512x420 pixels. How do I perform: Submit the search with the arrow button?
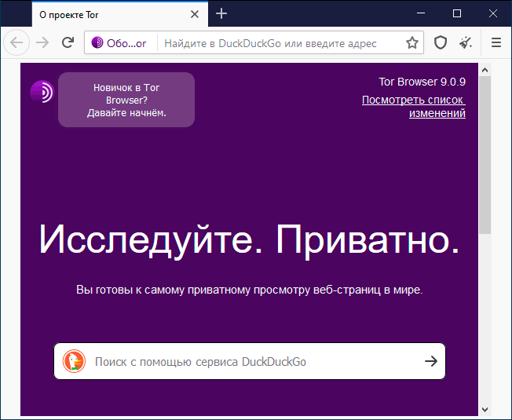pyautogui.click(x=430, y=361)
